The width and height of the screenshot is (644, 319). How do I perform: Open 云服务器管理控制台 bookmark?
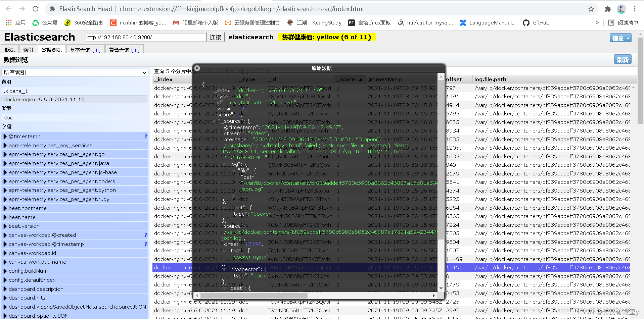(252, 22)
